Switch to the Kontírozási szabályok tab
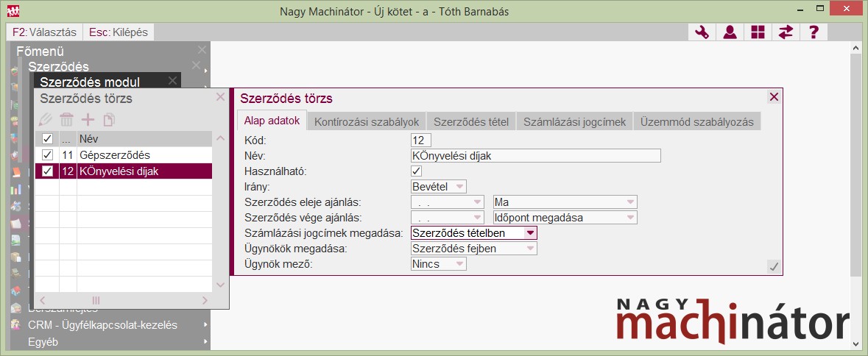The width and height of the screenshot is (868, 356). pyautogui.click(x=367, y=122)
